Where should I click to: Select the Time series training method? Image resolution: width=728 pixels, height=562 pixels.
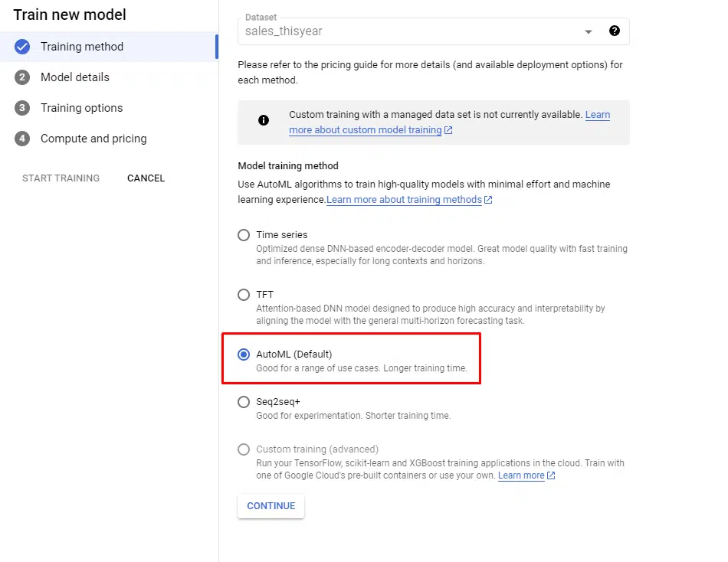pos(243,235)
